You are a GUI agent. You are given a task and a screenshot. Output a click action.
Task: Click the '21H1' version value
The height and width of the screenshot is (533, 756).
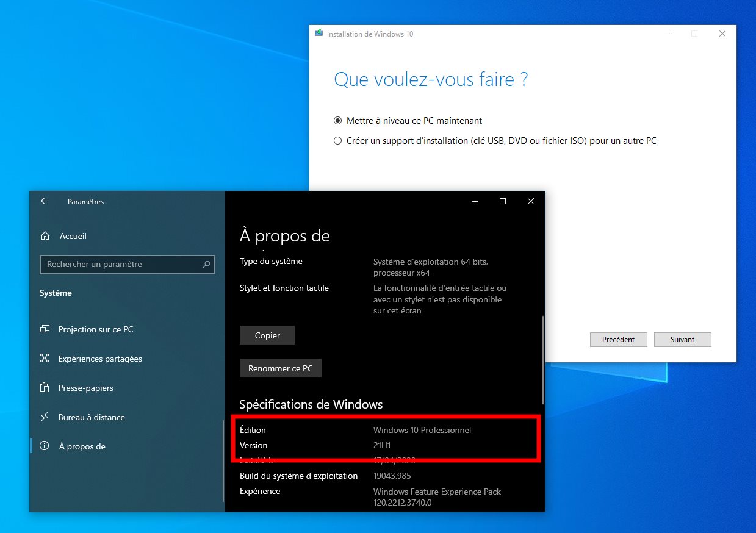382,446
